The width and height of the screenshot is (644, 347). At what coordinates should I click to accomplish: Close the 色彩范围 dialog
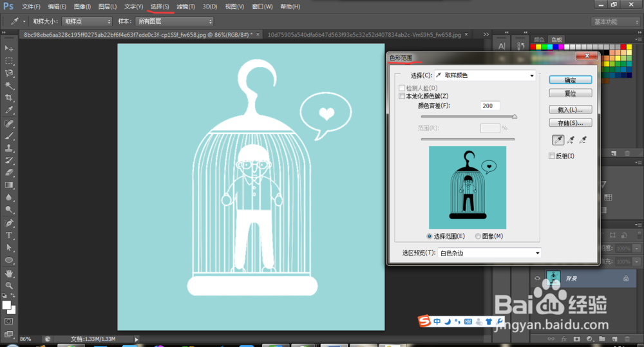point(587,56)
